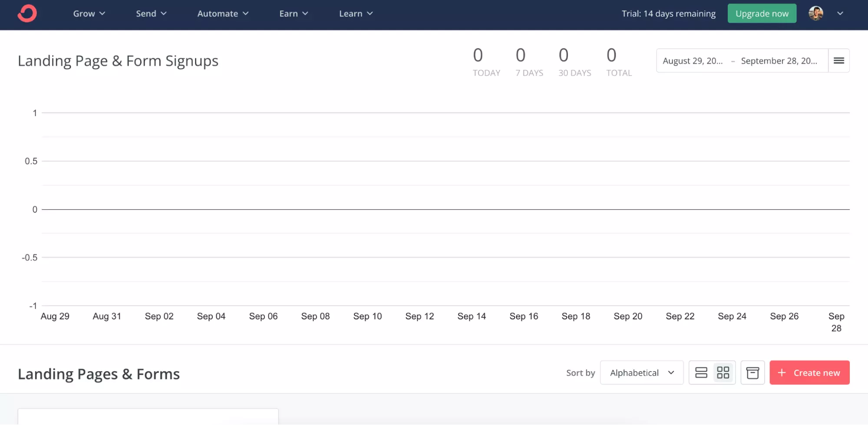The height and width of the screenshot is (425, 868).
Task: Click the 30 DAYS statistic
Action: click(574, 61)
